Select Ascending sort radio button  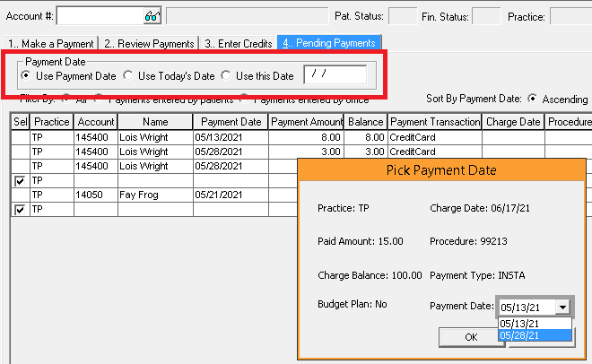pos(533,99)
